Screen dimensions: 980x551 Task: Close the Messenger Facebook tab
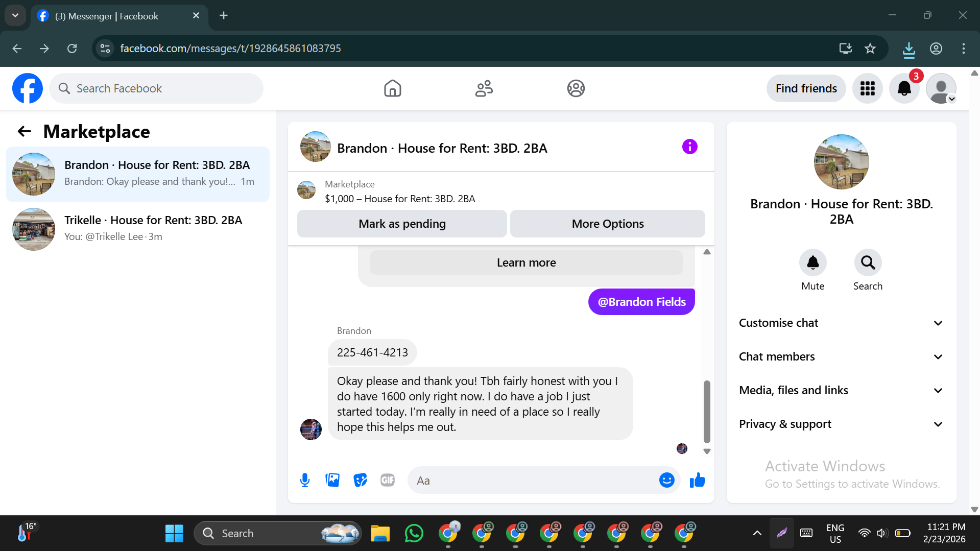click(196, 16)
